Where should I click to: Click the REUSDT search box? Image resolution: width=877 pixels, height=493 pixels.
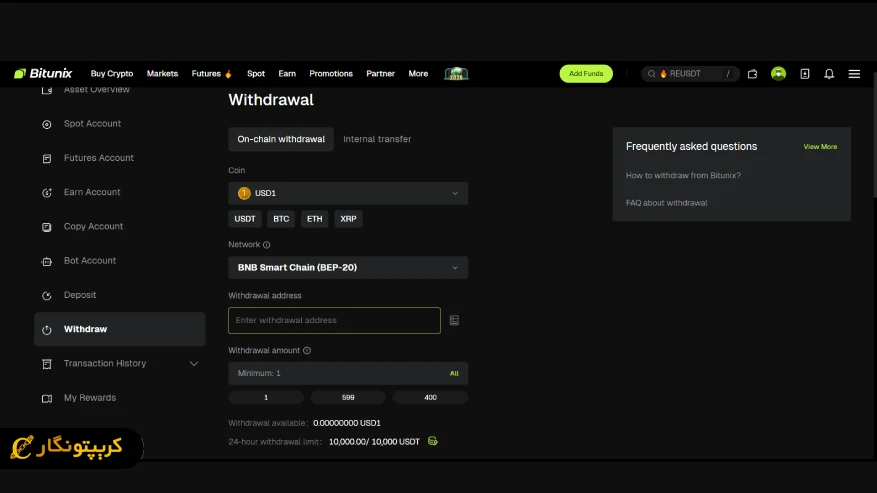pyautogui.click(x=690, y=73)
